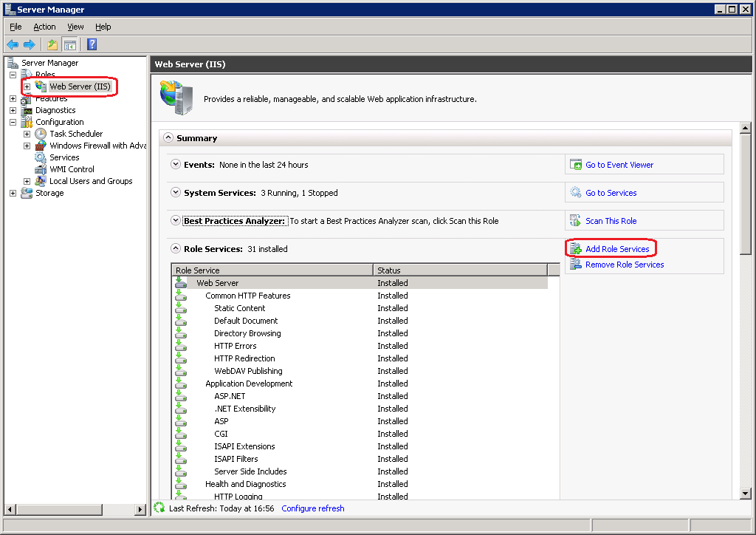Click the Services icon in the Configuration tree
The image size is (756, 535).
coord(40,157)
